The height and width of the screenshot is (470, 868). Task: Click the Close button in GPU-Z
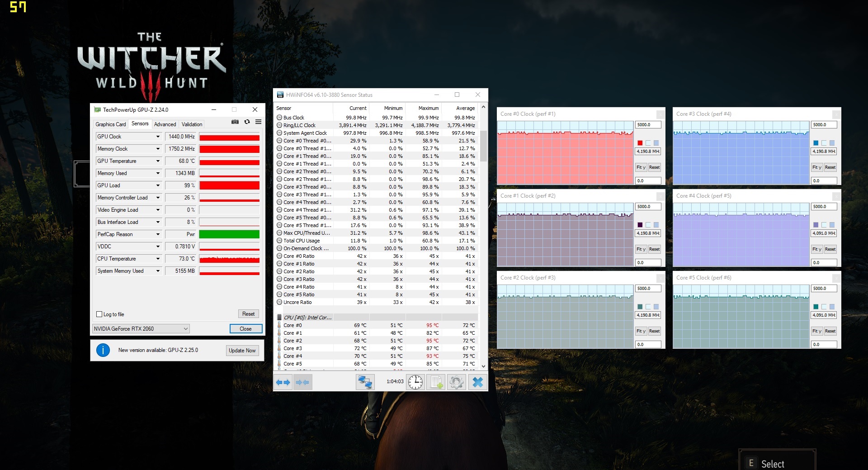point(245,329)
